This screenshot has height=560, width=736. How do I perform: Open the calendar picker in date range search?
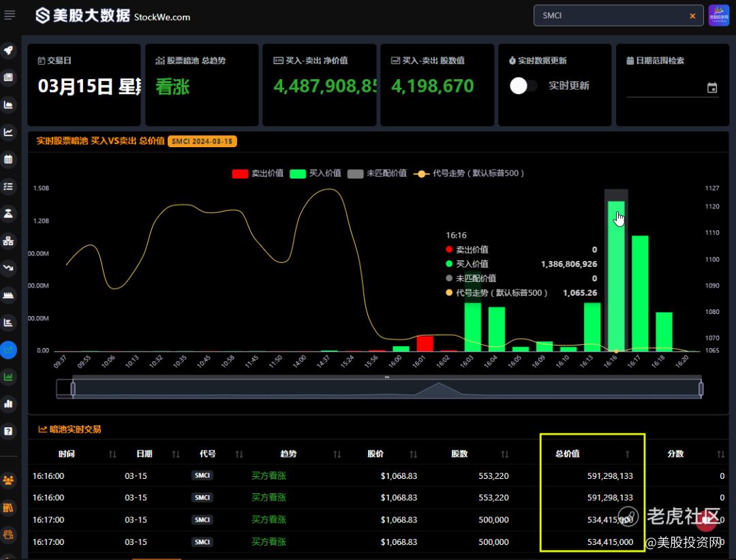[x=712, y=88]
